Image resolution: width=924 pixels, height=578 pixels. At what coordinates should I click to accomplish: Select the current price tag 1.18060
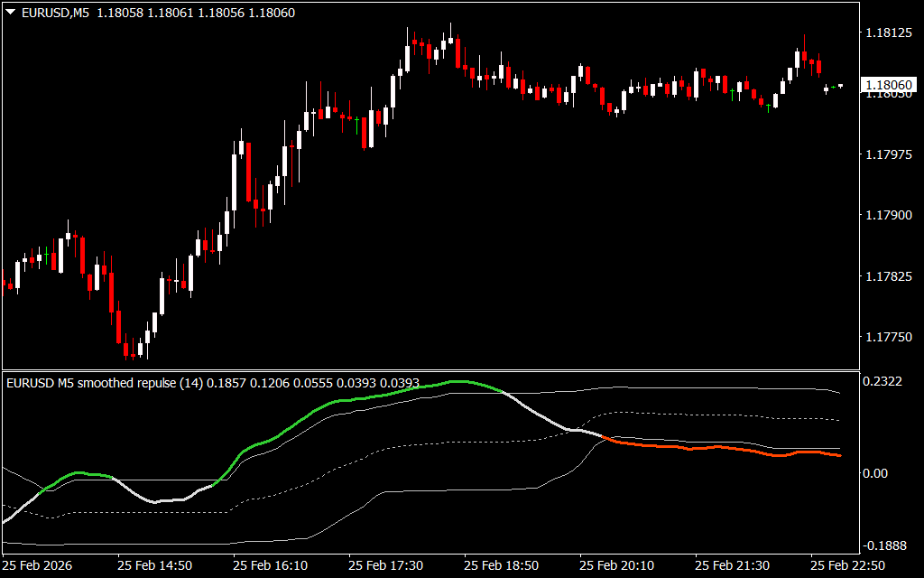(888, 86)
